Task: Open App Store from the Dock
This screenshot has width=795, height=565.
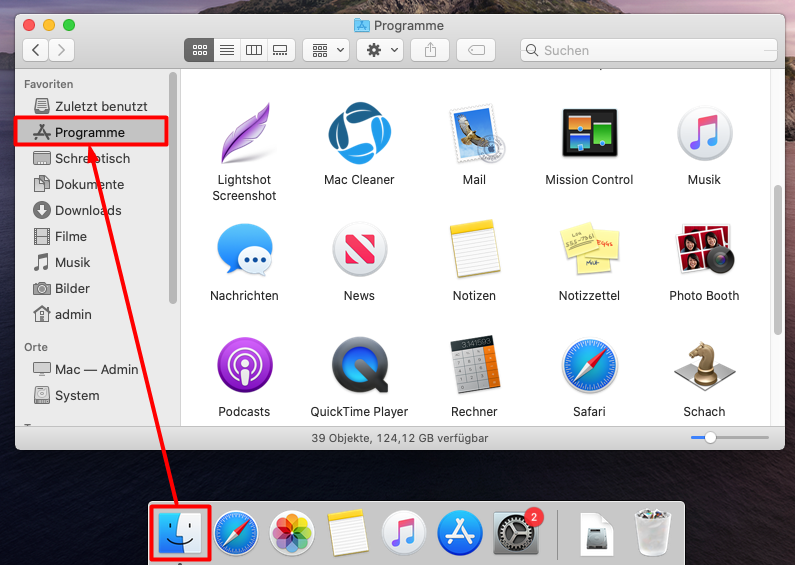Action: tap(459, 533)
